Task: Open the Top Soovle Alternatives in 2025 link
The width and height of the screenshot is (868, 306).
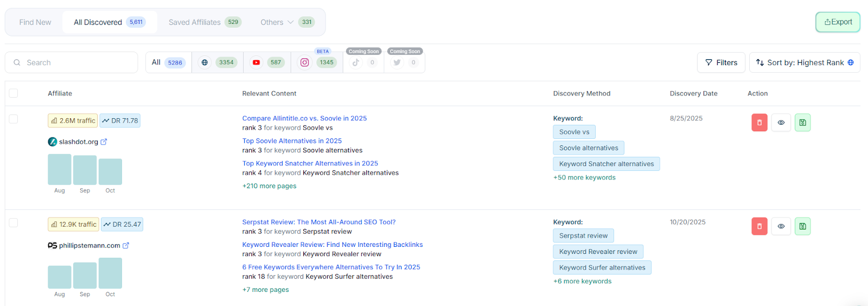Action: tap(292, 141)
